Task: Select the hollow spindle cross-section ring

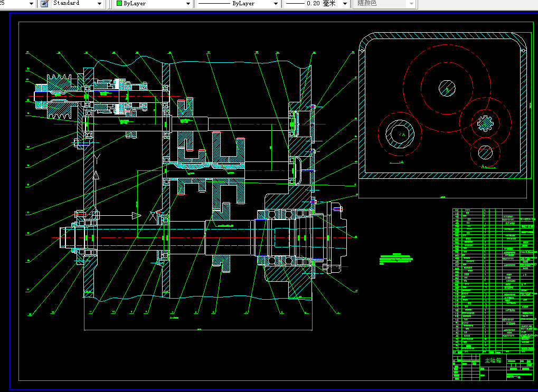Action: pos(400,134)
